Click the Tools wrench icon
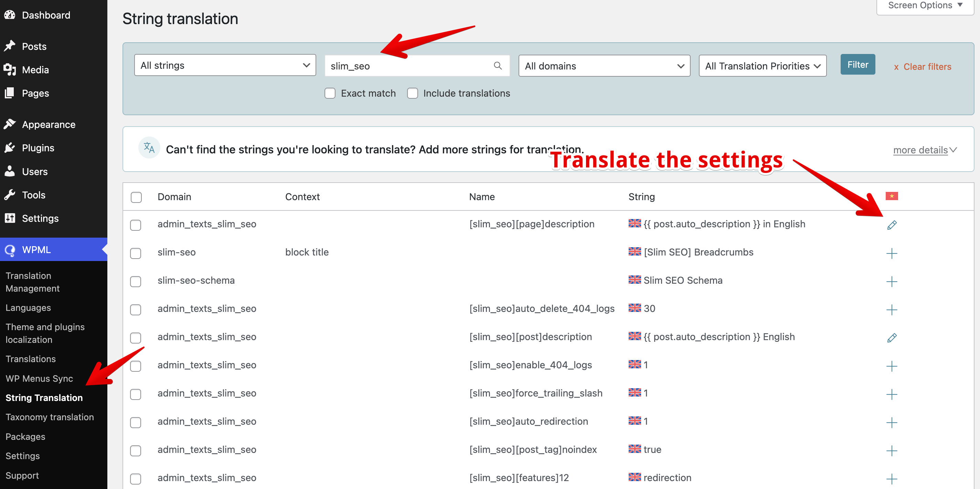The image size is (980, 489). click(10, 195)
